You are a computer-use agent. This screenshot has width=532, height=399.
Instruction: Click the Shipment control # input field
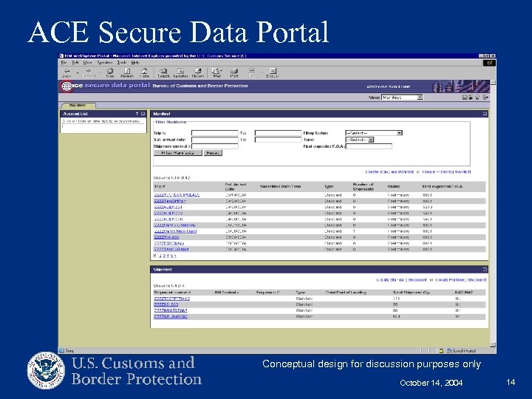tap(215, 146)
